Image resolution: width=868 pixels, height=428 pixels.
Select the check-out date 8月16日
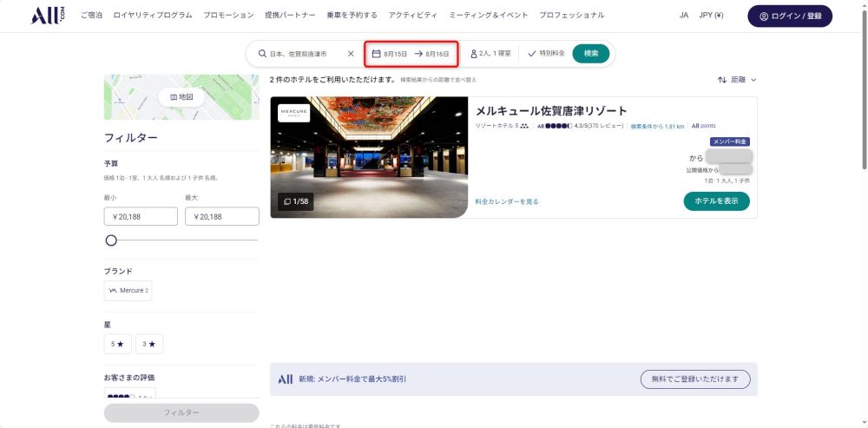(437, 54)
